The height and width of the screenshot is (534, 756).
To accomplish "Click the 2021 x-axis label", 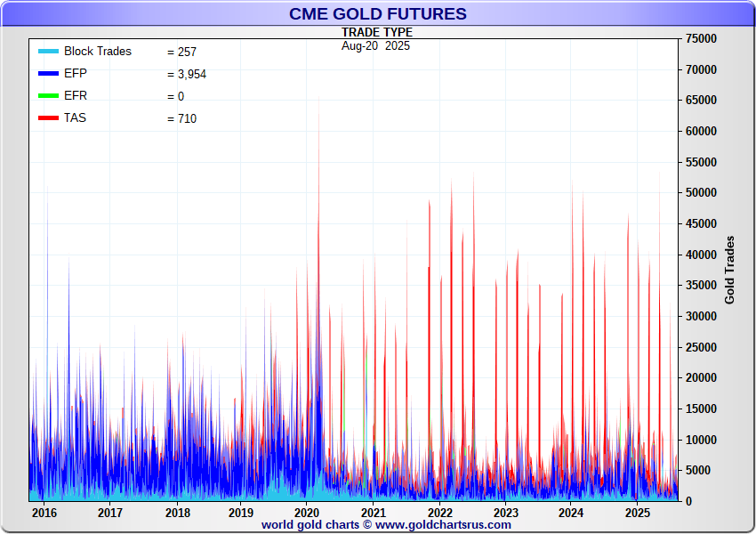I will [374, 513].
